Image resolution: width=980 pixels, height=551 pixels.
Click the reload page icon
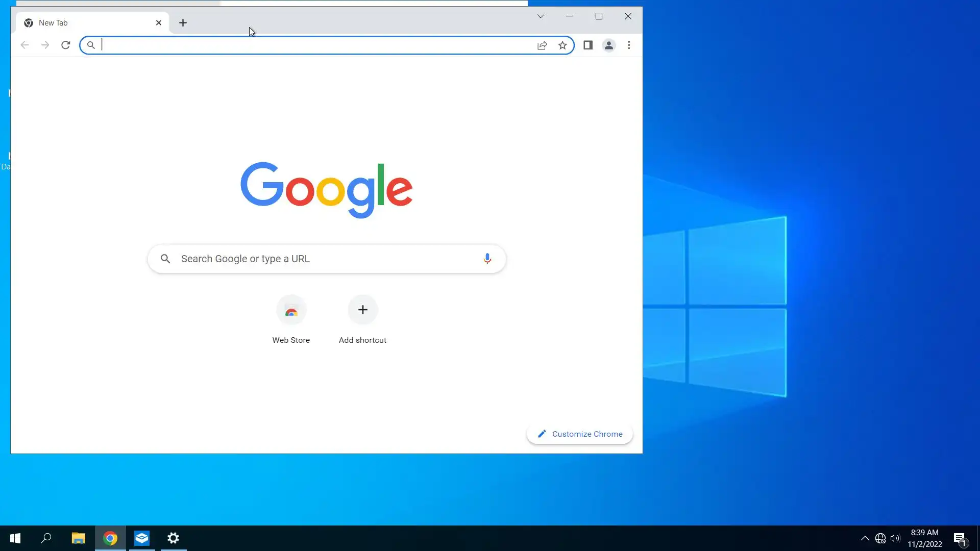click(65, 45)
